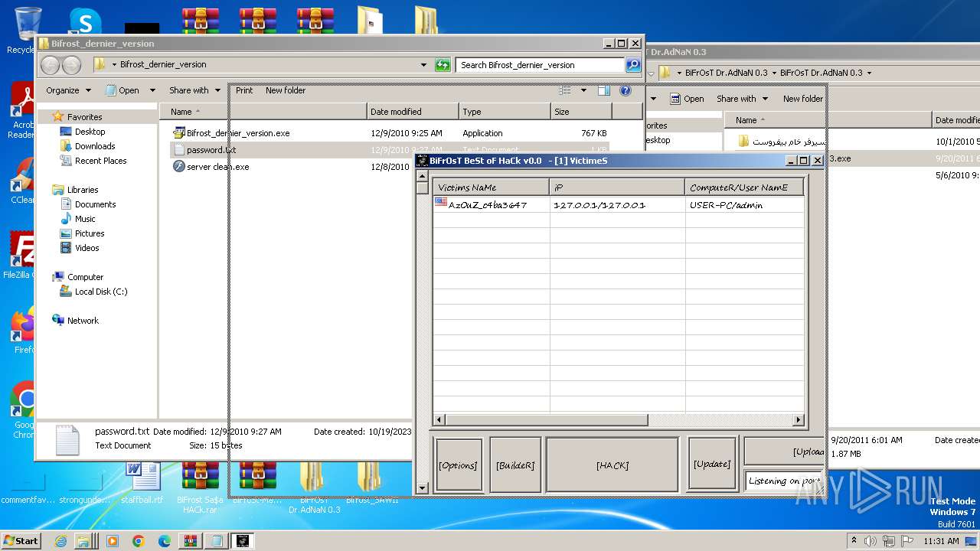980x551 pixels.
Task: Click Bifrost horizontal scrollbar left arrow
Action: (x=439, y=420)
